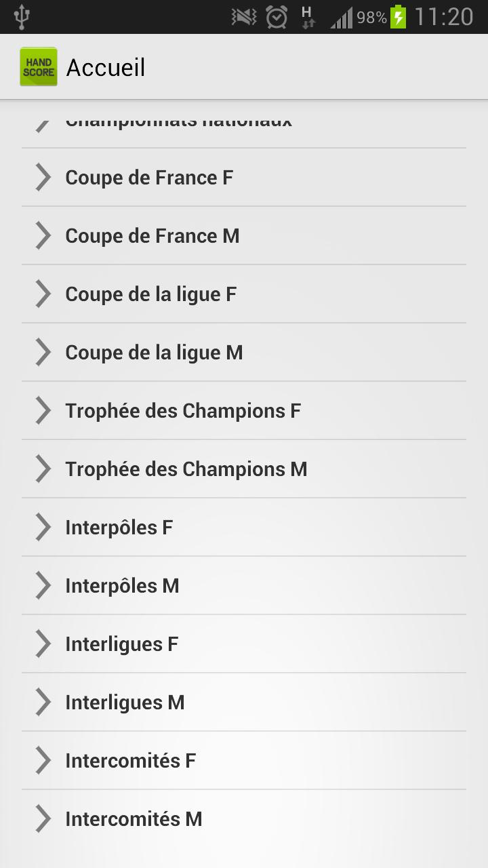This screenshot has height=868, width=488.
Task: Expand chevron beside Coupe de la ligue M
Action: (x=43, y=353)
